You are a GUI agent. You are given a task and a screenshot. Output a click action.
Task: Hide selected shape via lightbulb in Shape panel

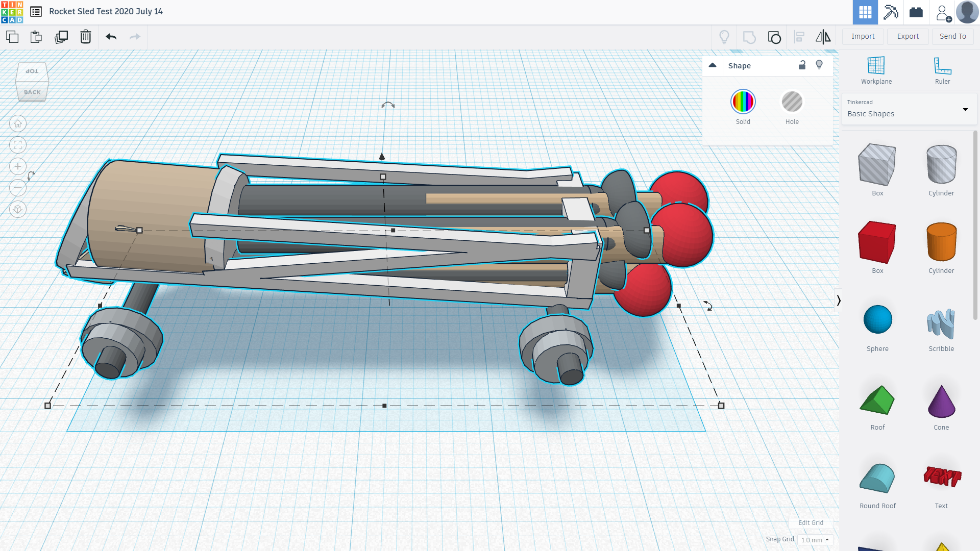point(819,65)
